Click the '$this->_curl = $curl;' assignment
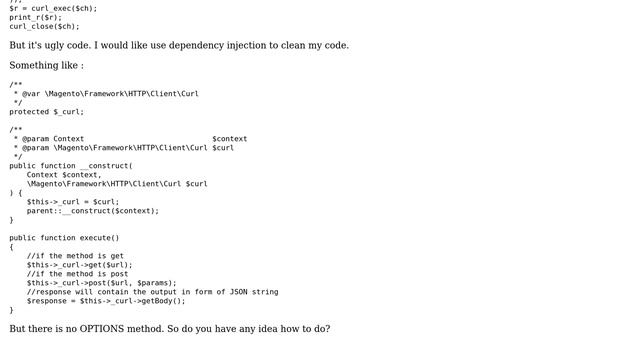 pos(73,202)
